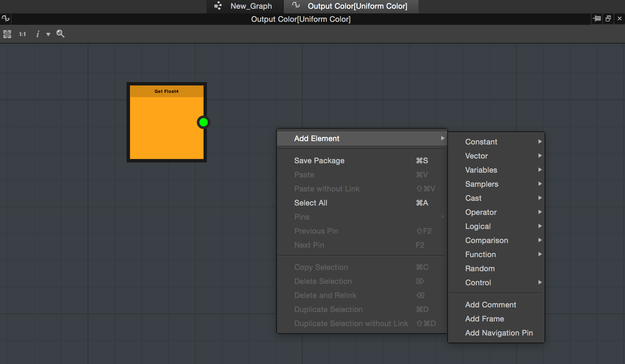Click the node icon on New_Graph tab

point(218,6)
